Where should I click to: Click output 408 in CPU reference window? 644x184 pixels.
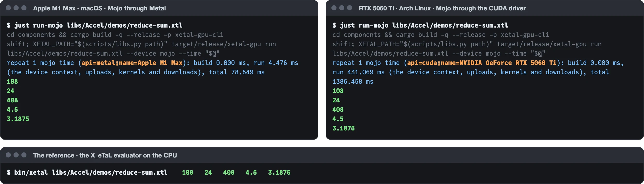229,173
